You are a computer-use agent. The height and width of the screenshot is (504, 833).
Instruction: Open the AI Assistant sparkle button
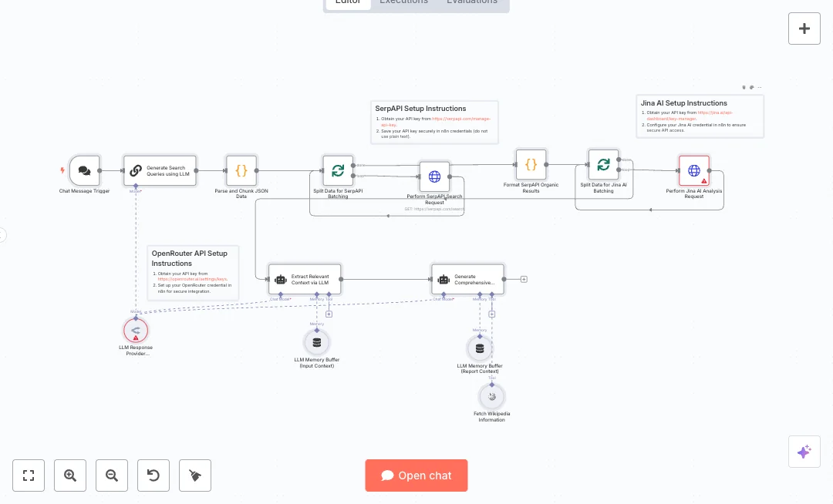(804, 452)
